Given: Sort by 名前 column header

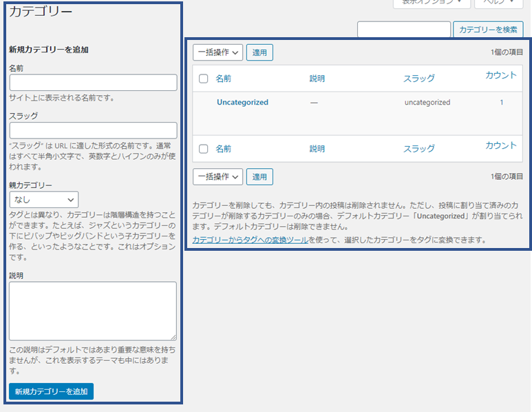Looking at the screenshot, I should (224, 79).
